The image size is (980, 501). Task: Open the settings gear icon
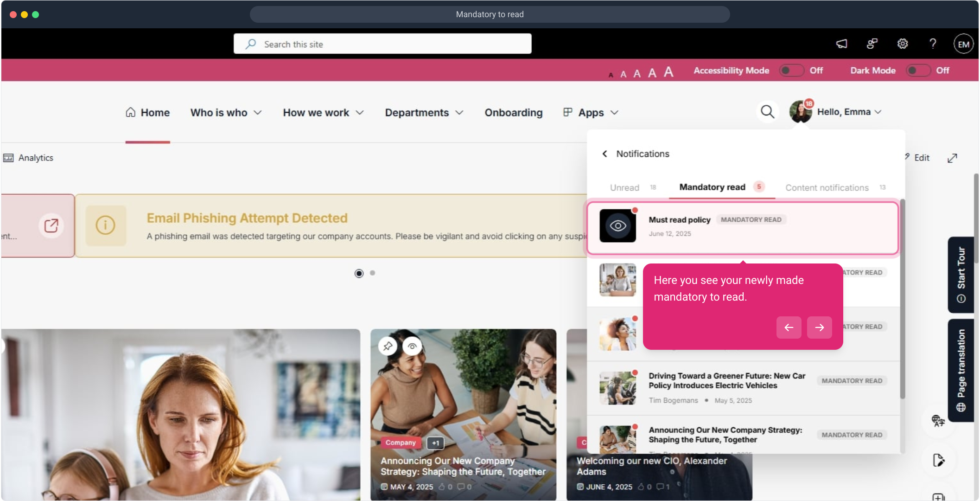pyautogui.click(x=902, y=44)
